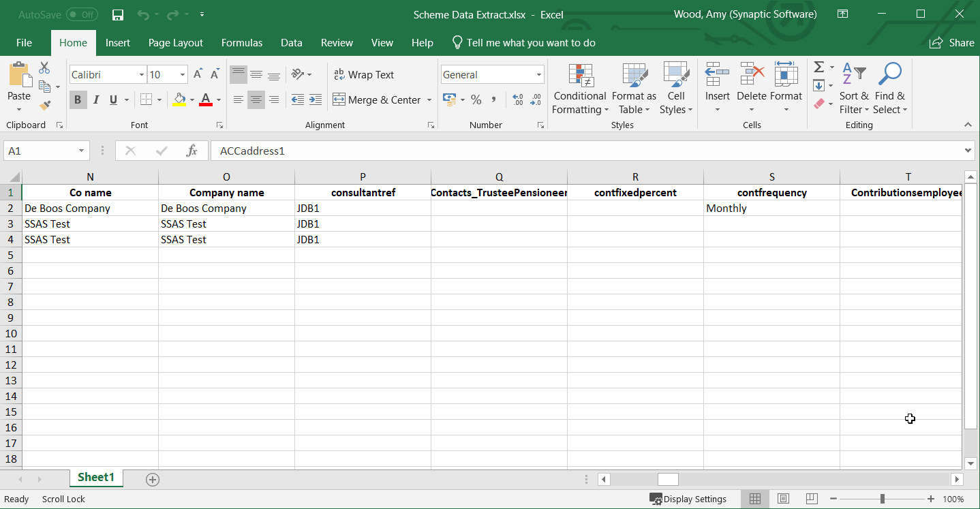Screen dimensions: 980x509
Task: Select cell S2 containing Monthly
Action: 771,209
